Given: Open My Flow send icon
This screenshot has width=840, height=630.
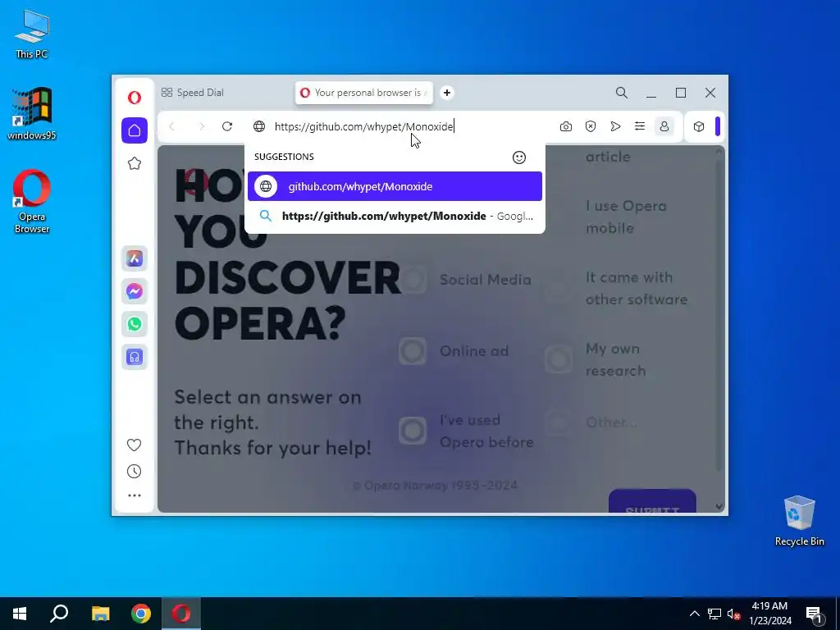Looking at the screenshot, I should (615, 126).
